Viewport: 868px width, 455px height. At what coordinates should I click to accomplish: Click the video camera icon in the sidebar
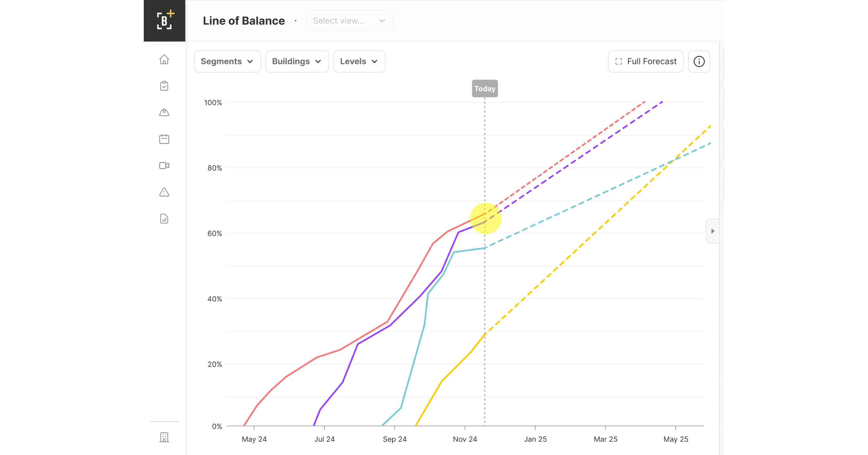click(164, 165)
